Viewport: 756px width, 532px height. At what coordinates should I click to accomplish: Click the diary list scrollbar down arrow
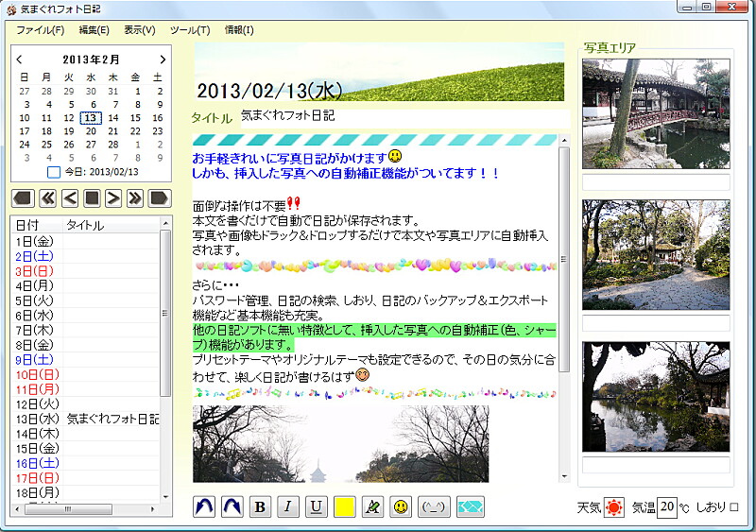click(x=165, y=497)
